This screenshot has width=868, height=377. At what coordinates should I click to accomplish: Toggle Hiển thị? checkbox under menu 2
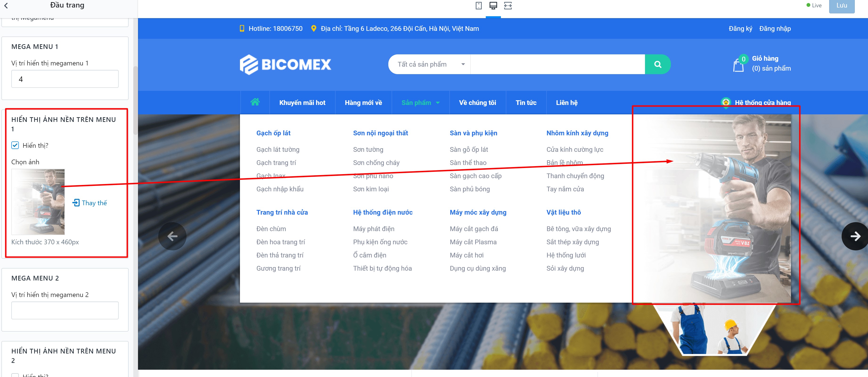[x=15, y=375]
